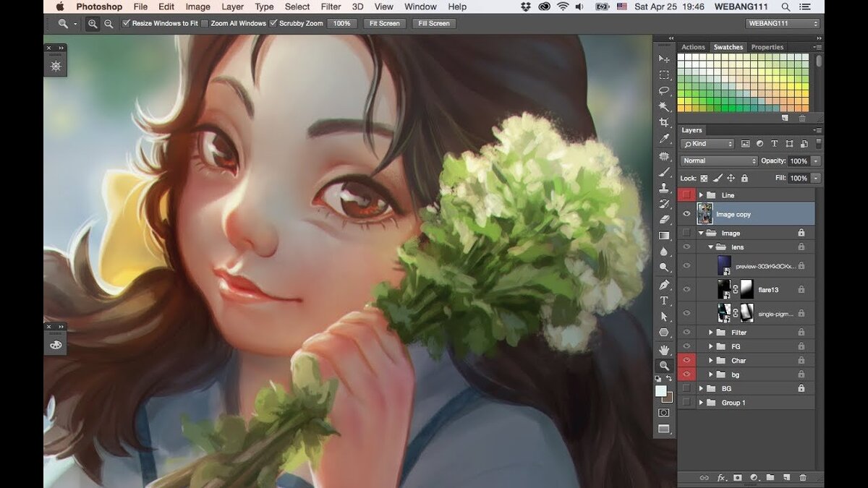This screenshot has width=868, height=488.
Task: Select the Clone Stamp tool
Action: click(x=663, y=187)
